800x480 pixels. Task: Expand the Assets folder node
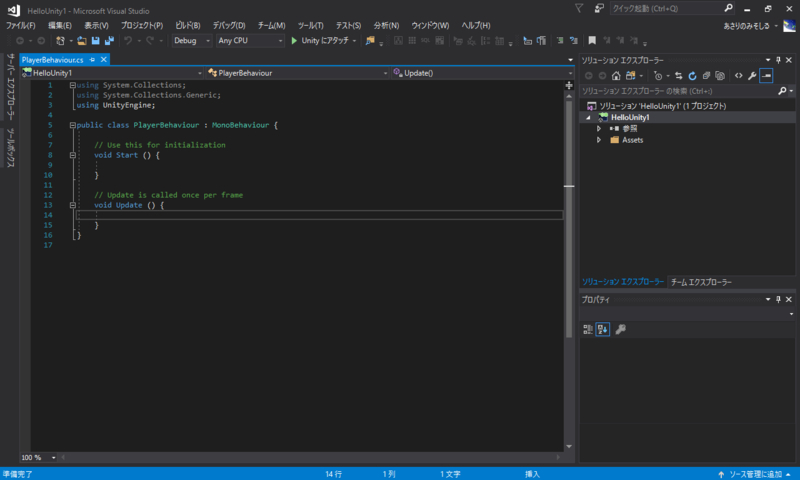[x=599, y=140]
